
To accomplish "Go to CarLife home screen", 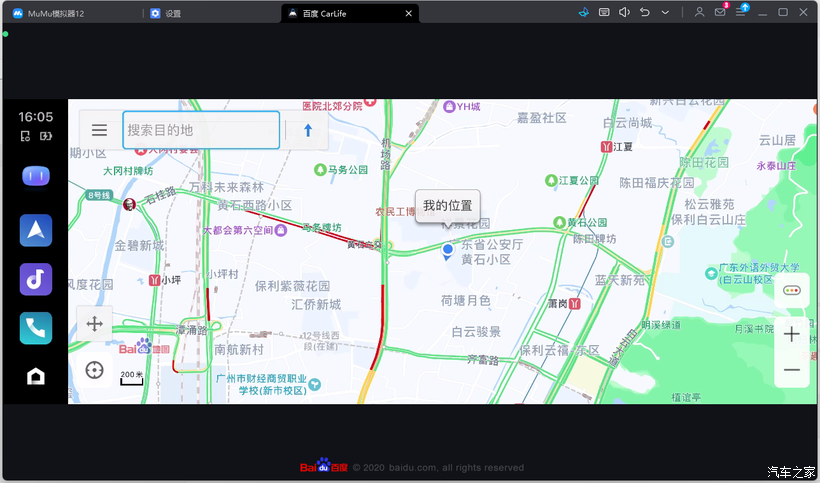I will (36, 376).
